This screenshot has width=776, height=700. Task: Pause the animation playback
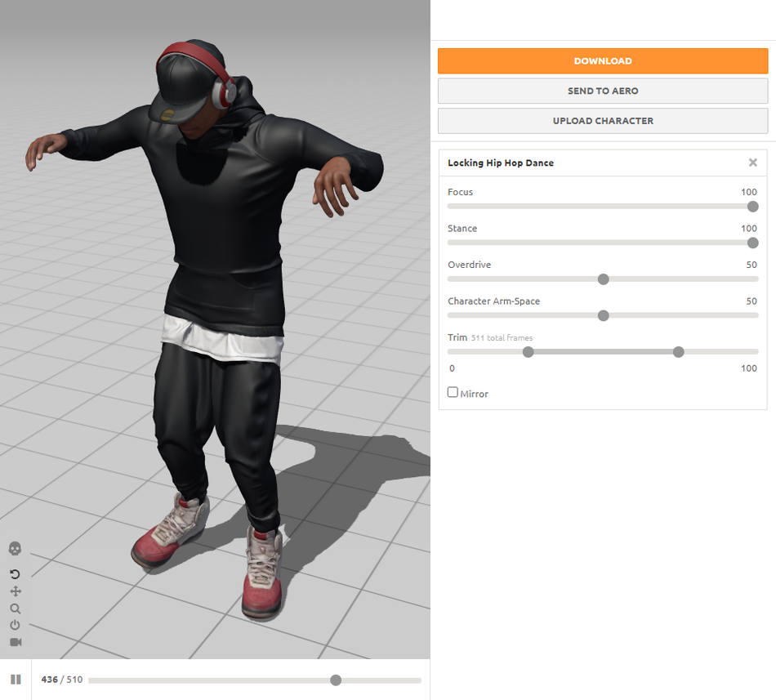(x=16, y=679)
